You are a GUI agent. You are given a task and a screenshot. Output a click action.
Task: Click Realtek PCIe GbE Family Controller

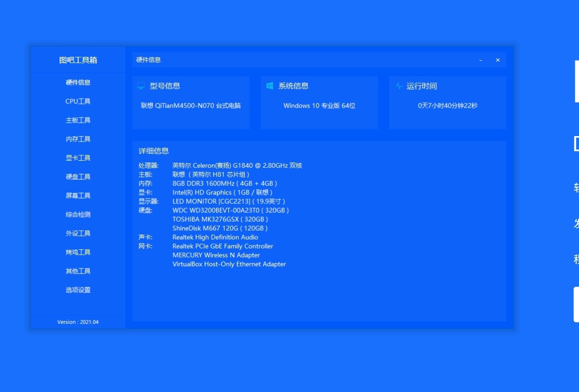[223, 246]
